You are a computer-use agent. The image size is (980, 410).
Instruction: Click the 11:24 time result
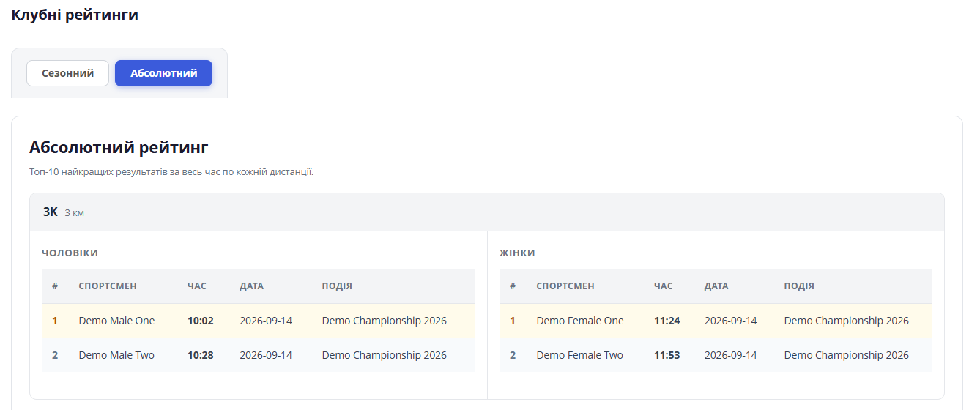pyautogui.click(x=667, y=321)
